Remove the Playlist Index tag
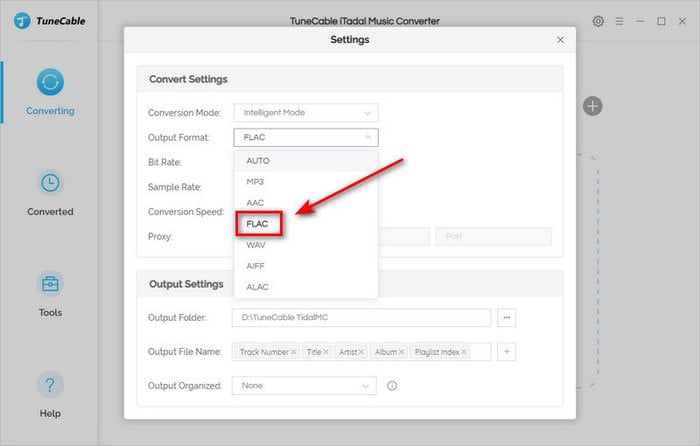This screenshot has width=700, height=446. 464,352
